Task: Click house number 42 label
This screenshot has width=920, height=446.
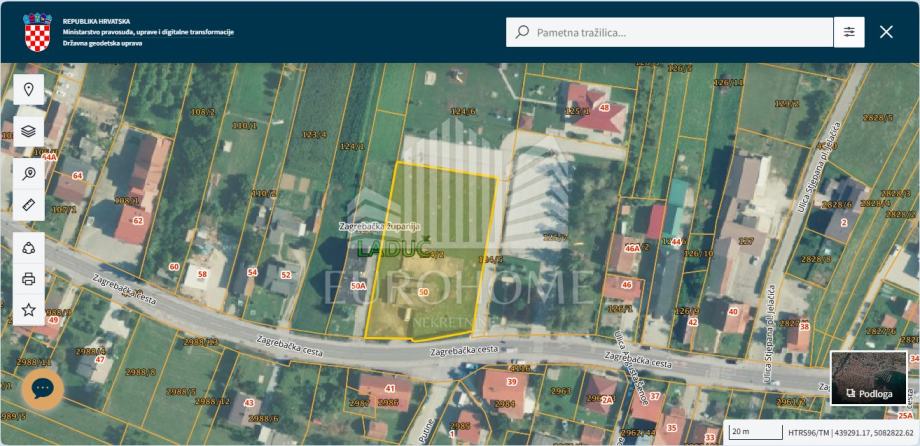Action: pos(692,322)
